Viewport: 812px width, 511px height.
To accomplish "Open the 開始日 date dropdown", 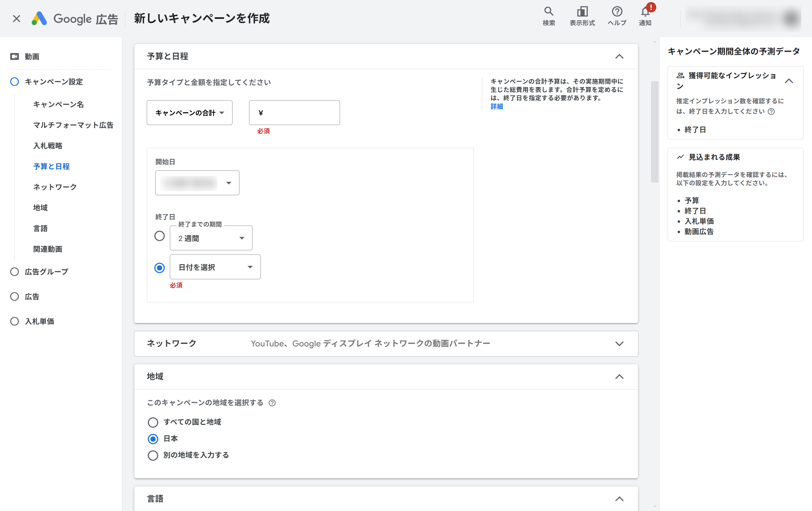I will click(197, 183).
